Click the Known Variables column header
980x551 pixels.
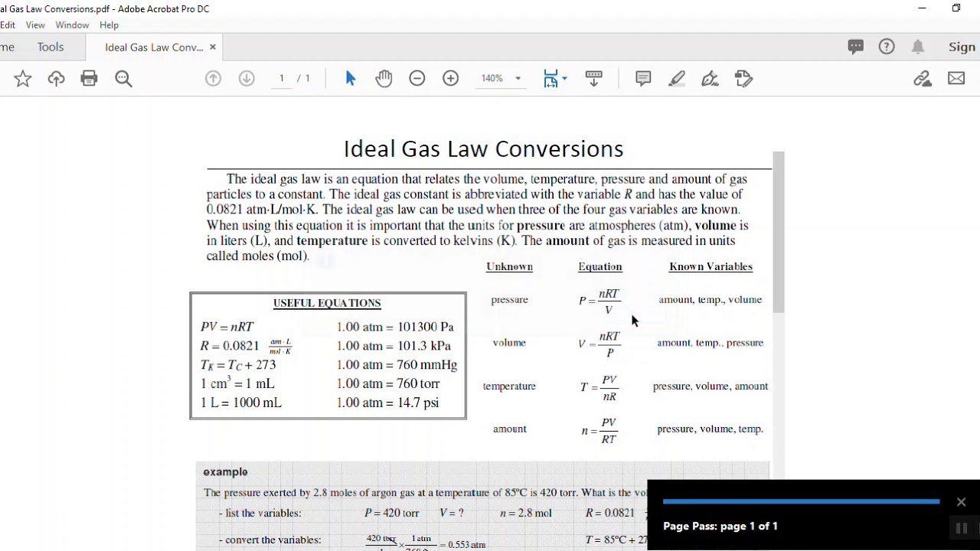point(710,266)
